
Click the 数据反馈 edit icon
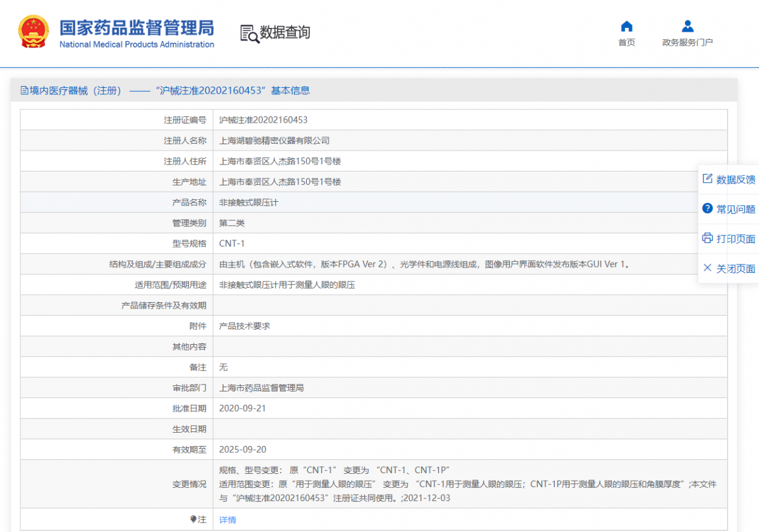point(708,178)
